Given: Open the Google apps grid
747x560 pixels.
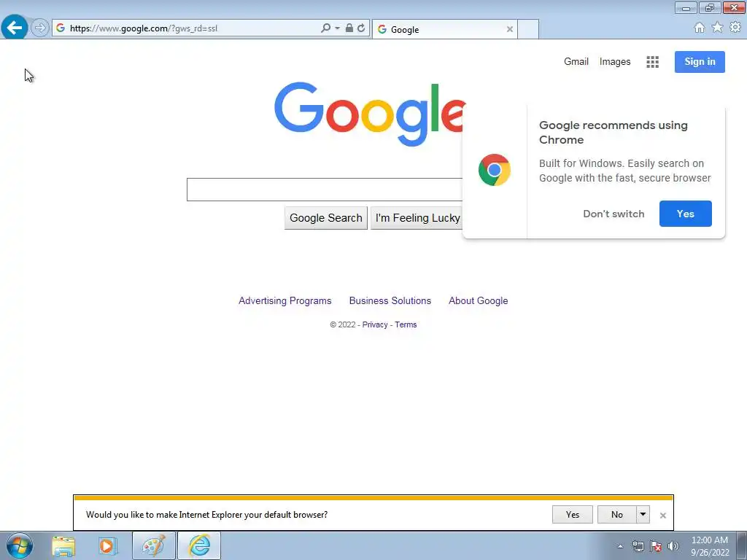Looking at the screenshot, I should [652, 62].
